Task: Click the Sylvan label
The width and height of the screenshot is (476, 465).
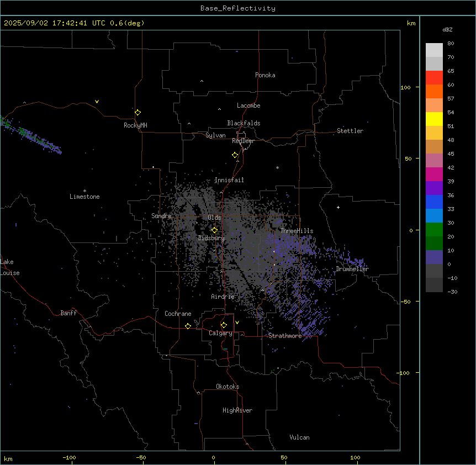Action: (215, 135)
